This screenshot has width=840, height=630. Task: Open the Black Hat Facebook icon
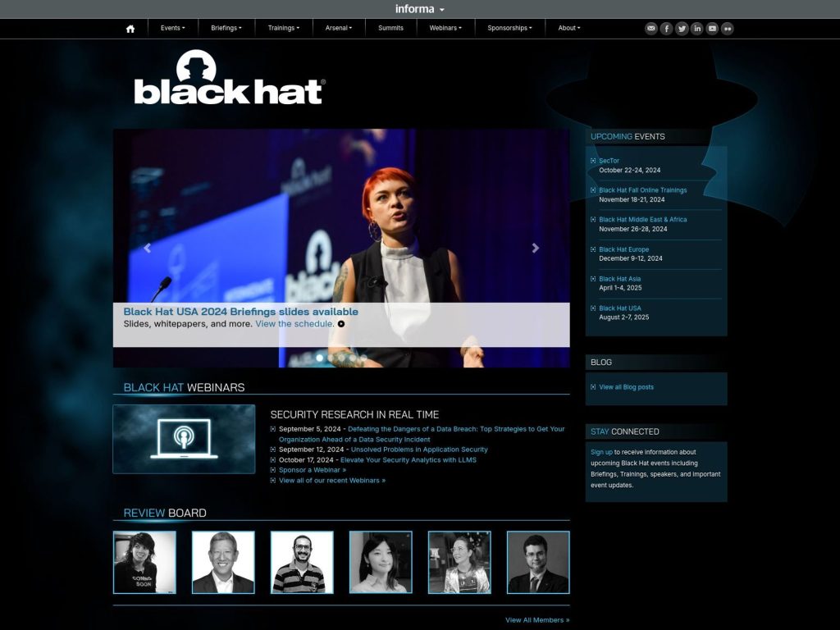coord(666,28)
